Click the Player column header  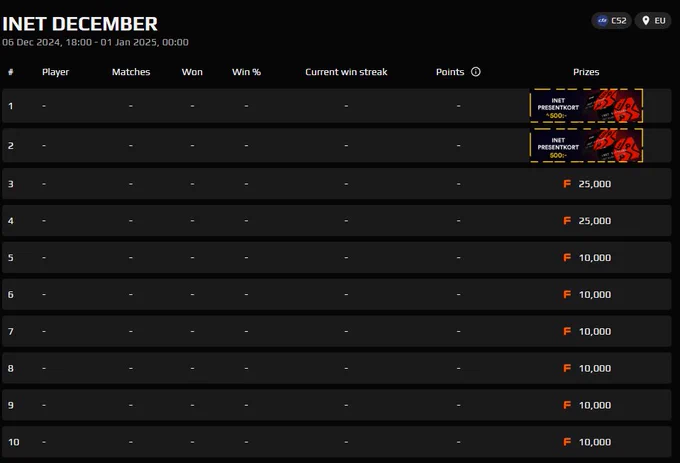[56, 72]
